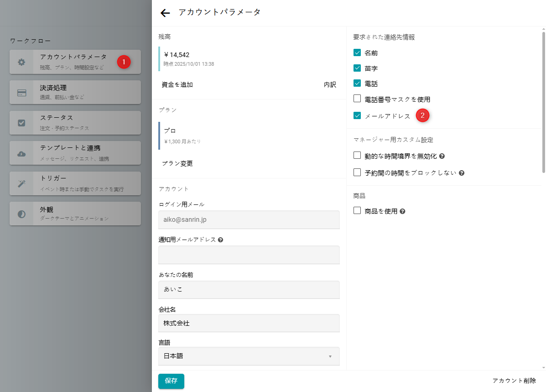Screen dimensions: 546x392
Task: Click the checkmark icon for ステータス
Action: click(x=21, y=123)
